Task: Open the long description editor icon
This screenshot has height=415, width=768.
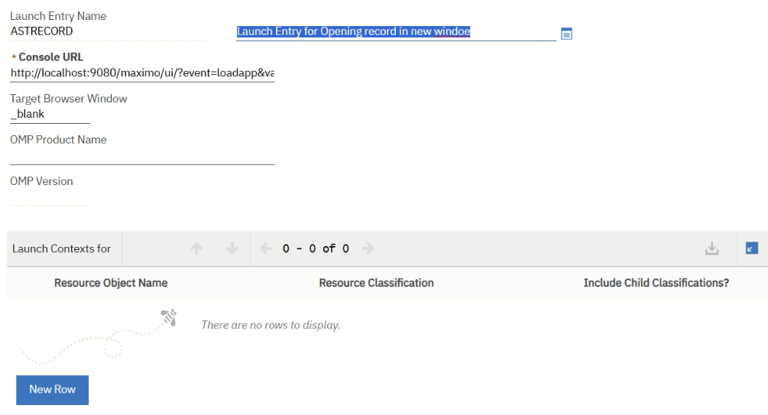Action: click(566, 34)
